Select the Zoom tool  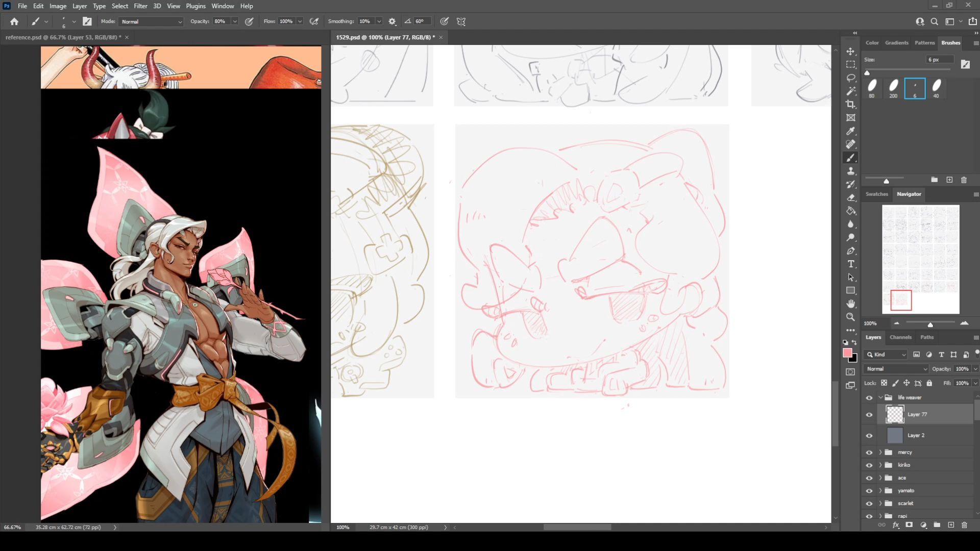pos(850,317)
